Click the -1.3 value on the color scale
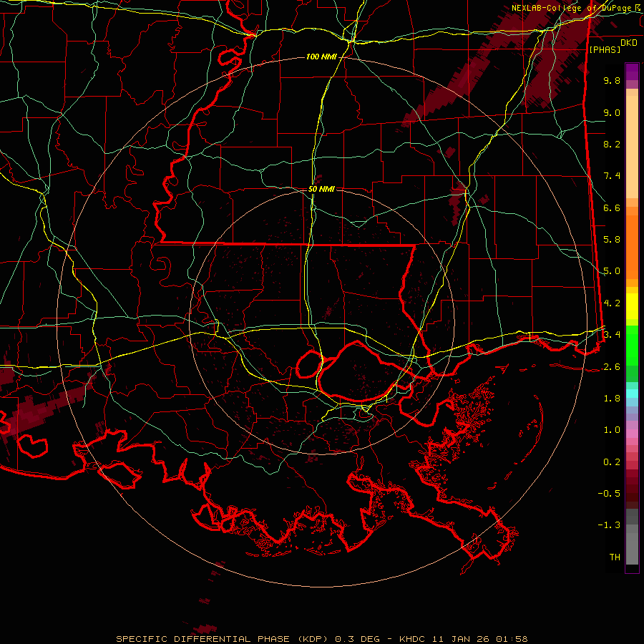The width and height of the screenshot is (644, 644). 609,525
